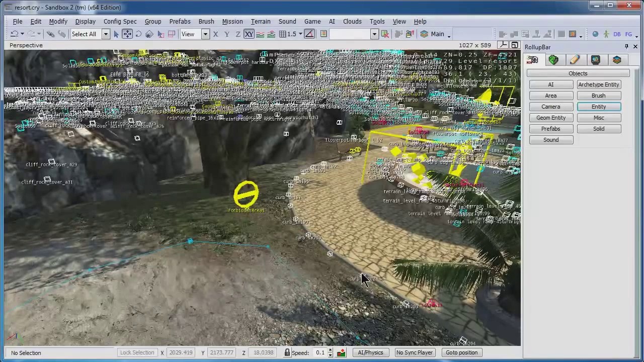Click the Undo arrow icon
Image resolution: width=644 pixels, height=362 pixels.
14,34
